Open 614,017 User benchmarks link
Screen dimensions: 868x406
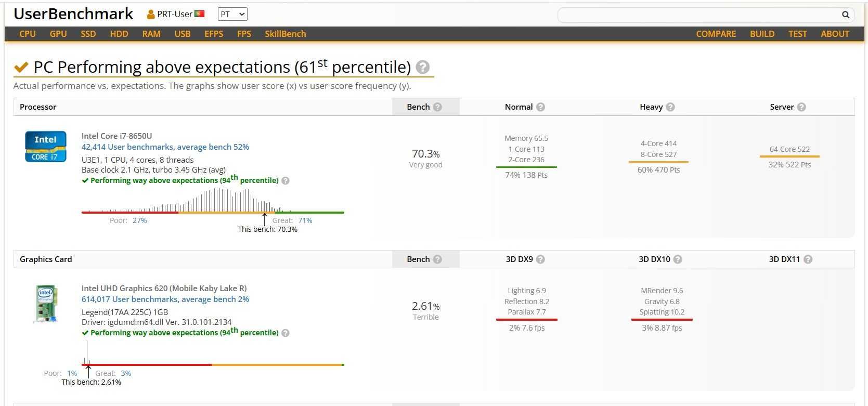click(x=165, y=299)
